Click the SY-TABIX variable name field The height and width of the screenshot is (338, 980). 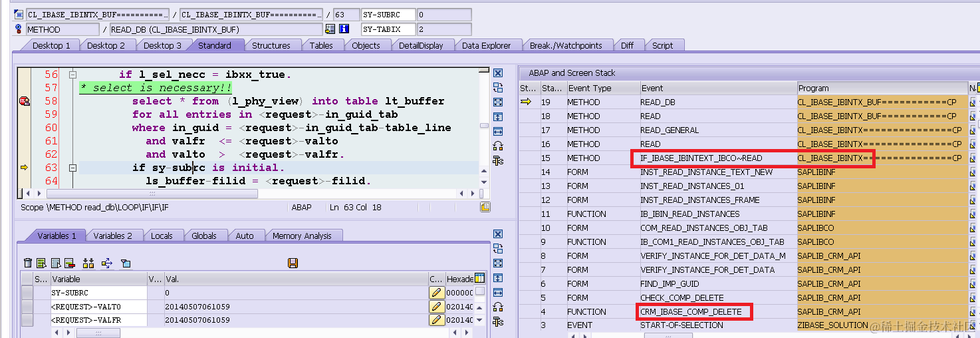tap(388, 29)
